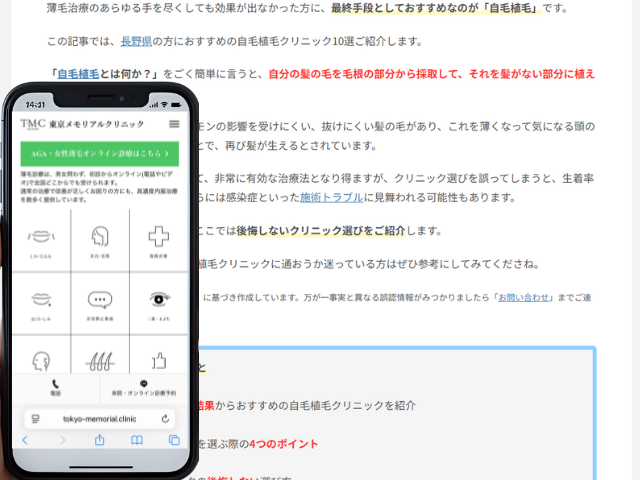The width and height of the screenshot is (640, 480).
Task: Show Safari open tabs overview
Action: click(x=174, y=440)
